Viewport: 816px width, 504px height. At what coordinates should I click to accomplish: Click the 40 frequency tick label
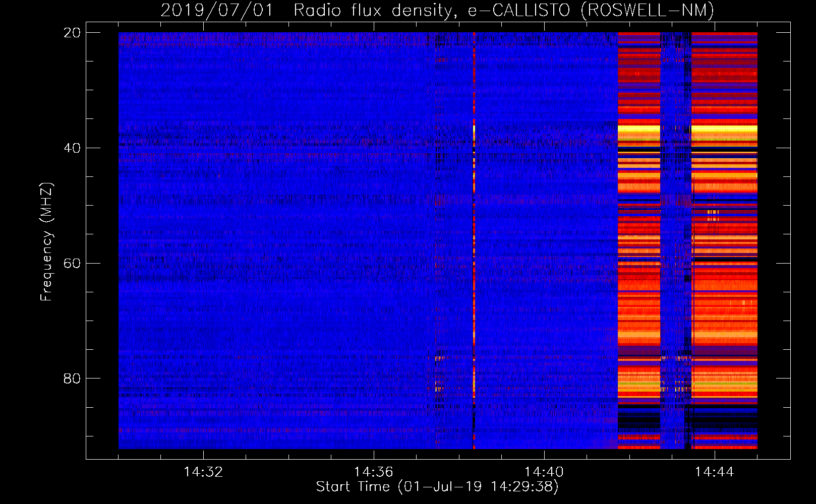(72, 148)
